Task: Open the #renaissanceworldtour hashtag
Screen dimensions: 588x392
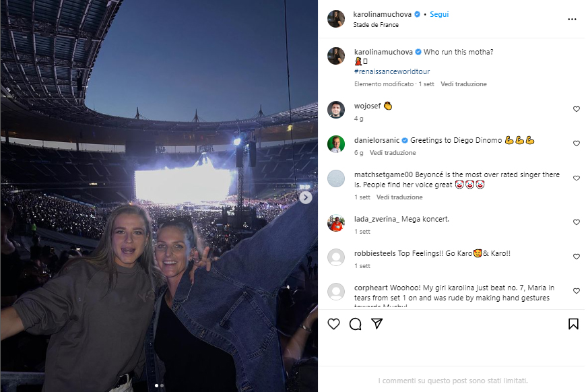Action: (x=391, y=71)
